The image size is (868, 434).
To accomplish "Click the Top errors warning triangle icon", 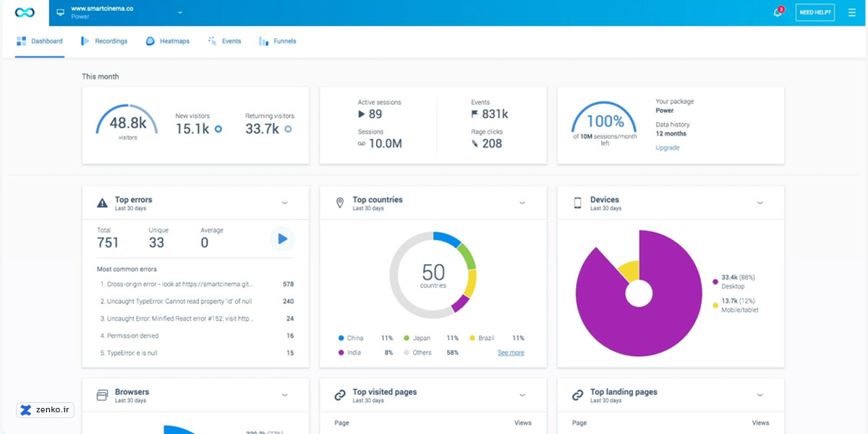I will [102, 203].
